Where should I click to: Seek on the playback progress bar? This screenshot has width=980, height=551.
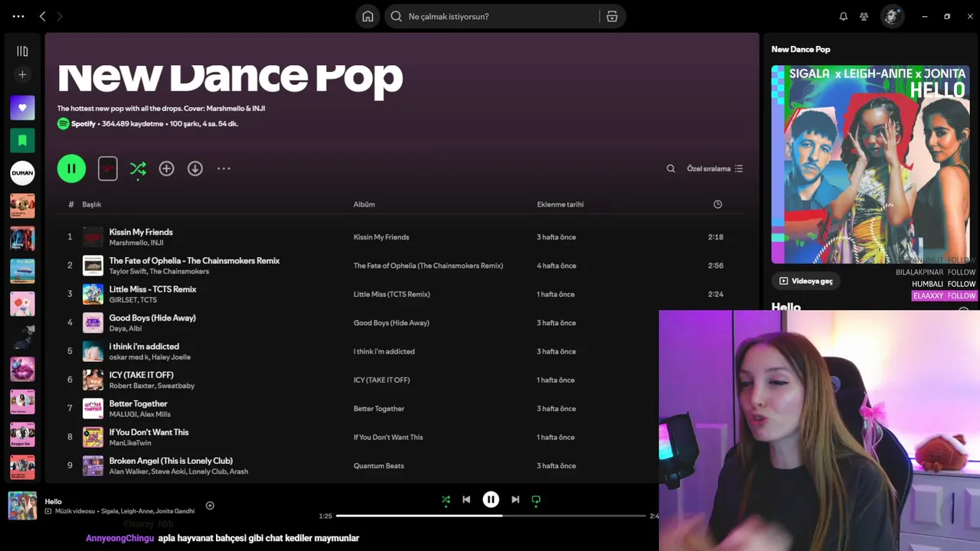click(x=491, y=516)
